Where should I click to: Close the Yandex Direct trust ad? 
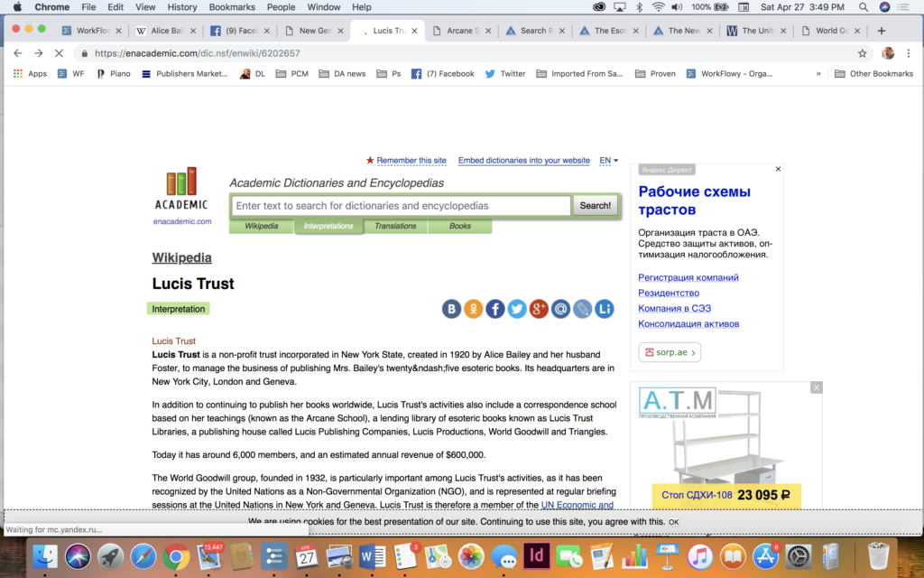point(778,169)
